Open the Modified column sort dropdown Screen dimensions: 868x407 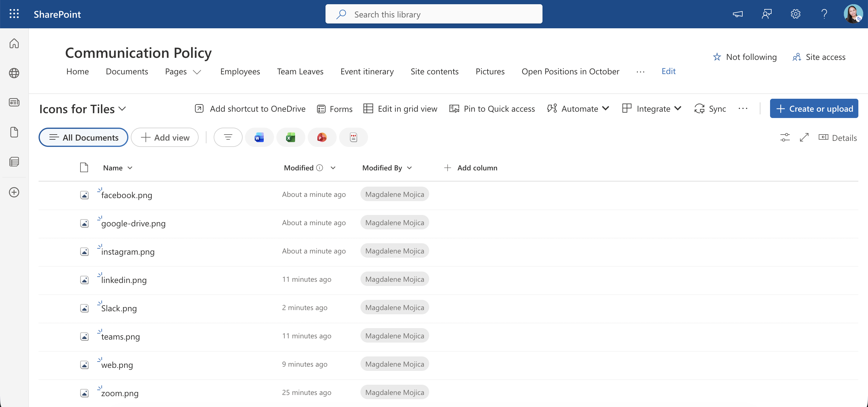coord(333,168)
